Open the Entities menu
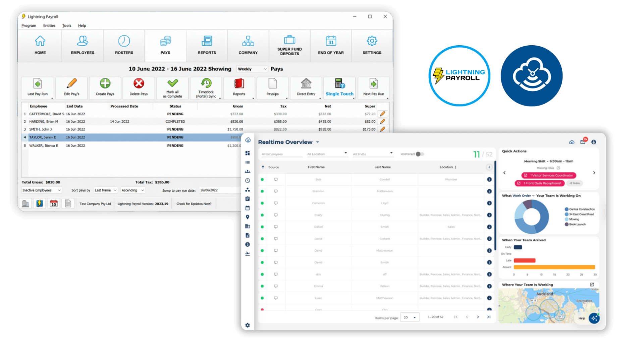This screenshot has height=362, width=644. point(49,25)
